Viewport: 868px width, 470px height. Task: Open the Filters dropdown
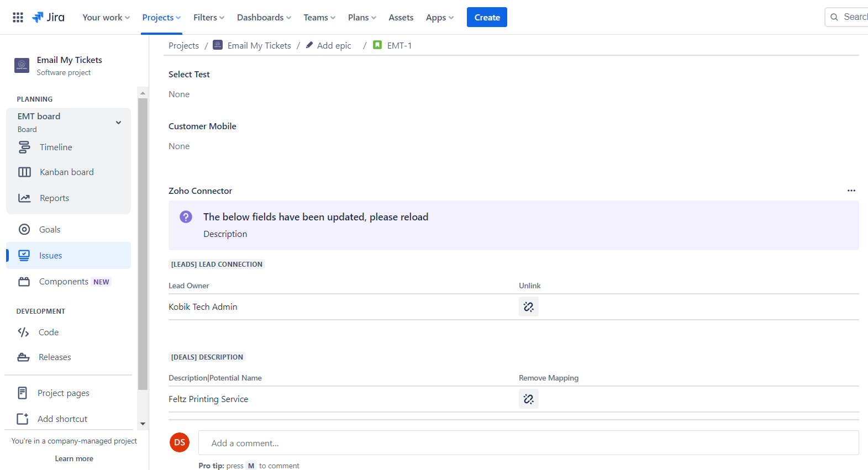click(x=209, y=17)
